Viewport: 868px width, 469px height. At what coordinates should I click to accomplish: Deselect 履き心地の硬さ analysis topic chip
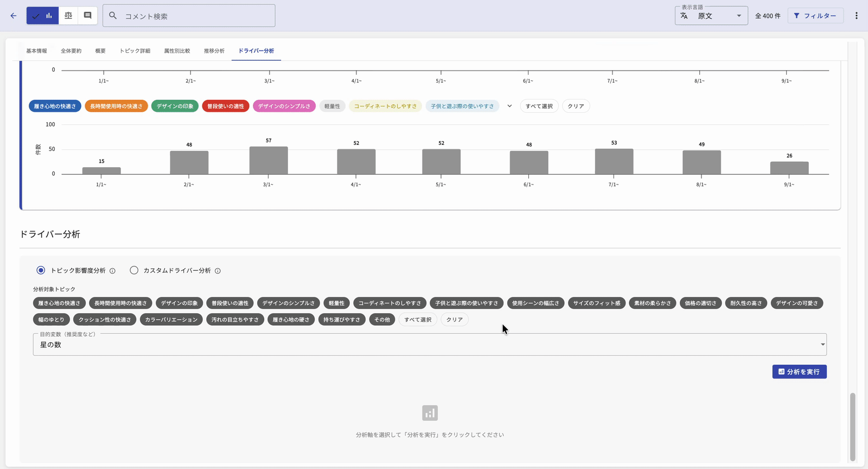[x=291, y=320]
